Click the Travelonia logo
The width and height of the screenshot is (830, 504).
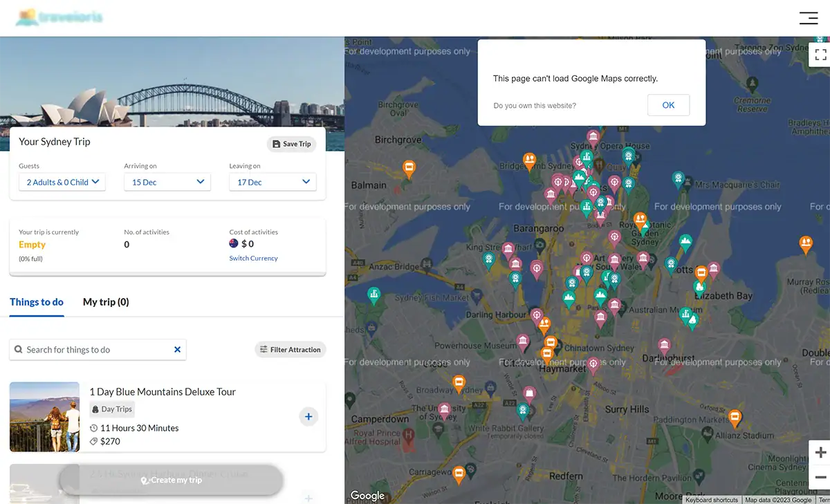(x=58, y=17)
